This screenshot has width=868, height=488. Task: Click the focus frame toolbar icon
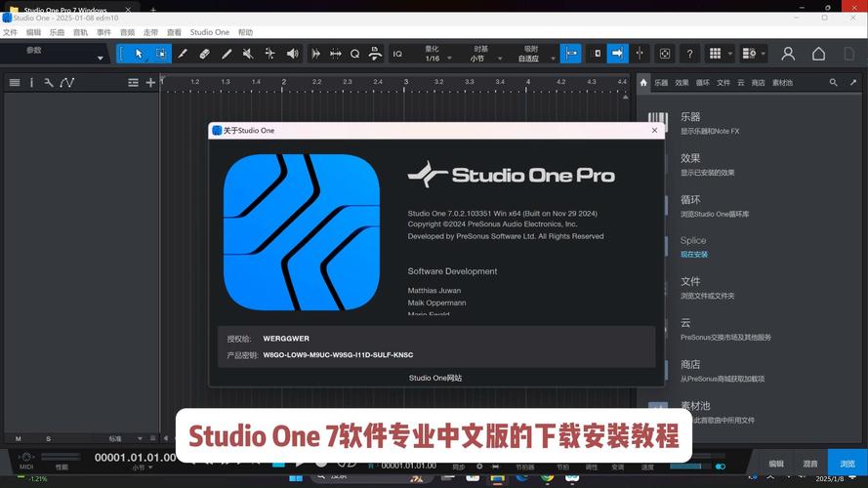coord(665,54)
